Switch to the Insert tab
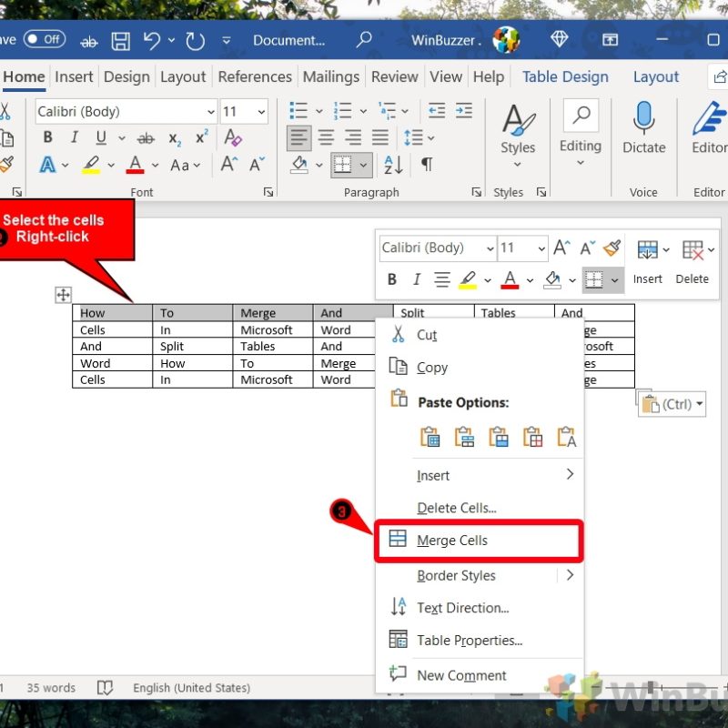The height and width of the screenshot is (728, 728). tap(74, 76)
